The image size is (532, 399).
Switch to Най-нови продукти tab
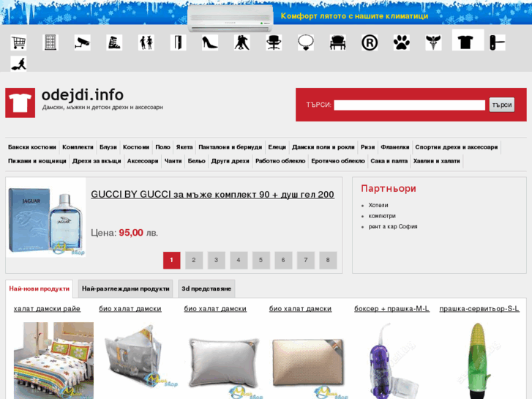click(x=39, y=288)
